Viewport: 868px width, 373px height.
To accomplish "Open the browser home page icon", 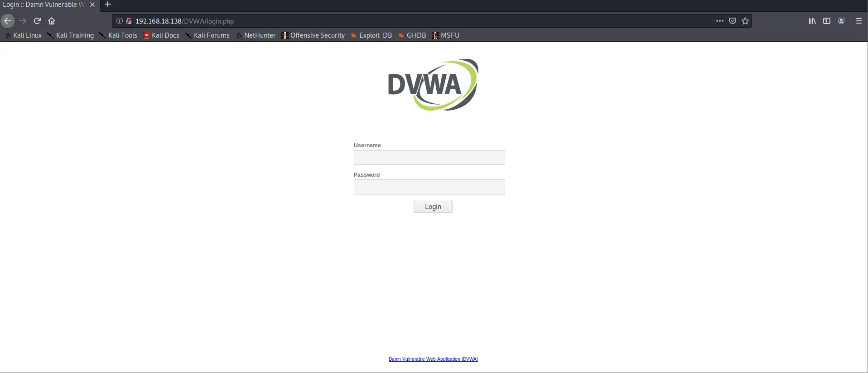I will (52, 21).
